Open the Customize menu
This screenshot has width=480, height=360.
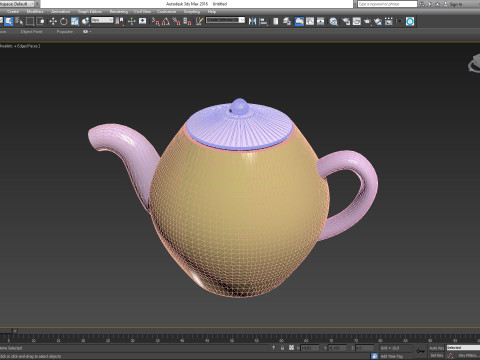click(x=166, y=12)
